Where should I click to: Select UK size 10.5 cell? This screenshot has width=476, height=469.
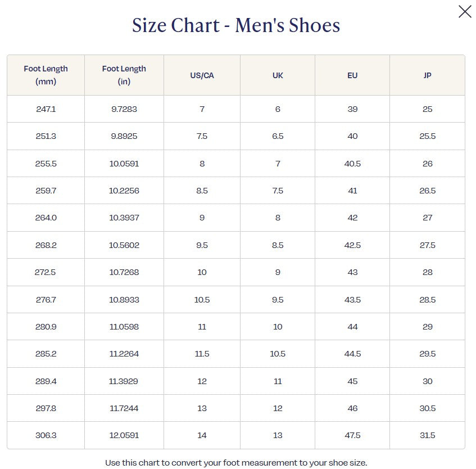pos(278,354)
